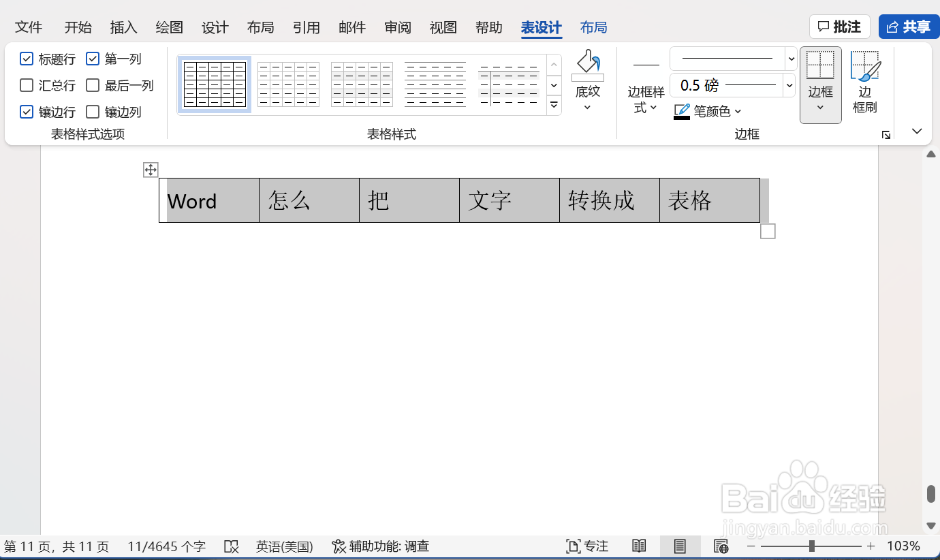
Task: Open the 辅助功能: 调查 accessibility checker
Action: 380,546
